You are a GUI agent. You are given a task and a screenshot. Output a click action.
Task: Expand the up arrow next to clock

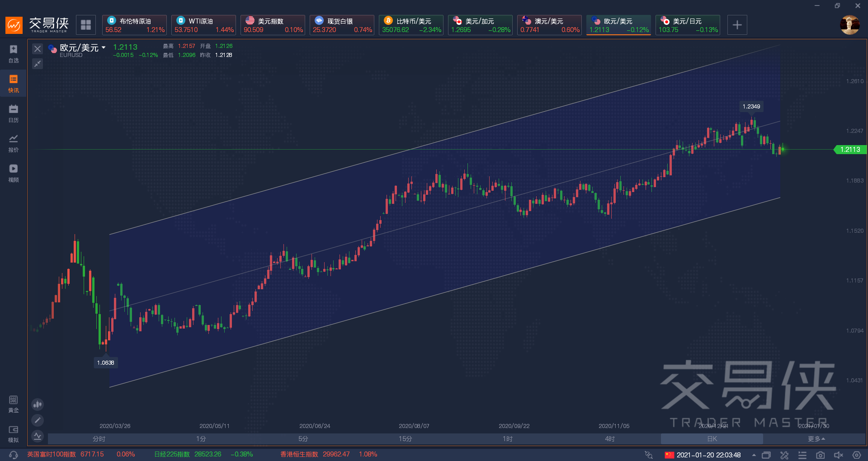[754, 455]
